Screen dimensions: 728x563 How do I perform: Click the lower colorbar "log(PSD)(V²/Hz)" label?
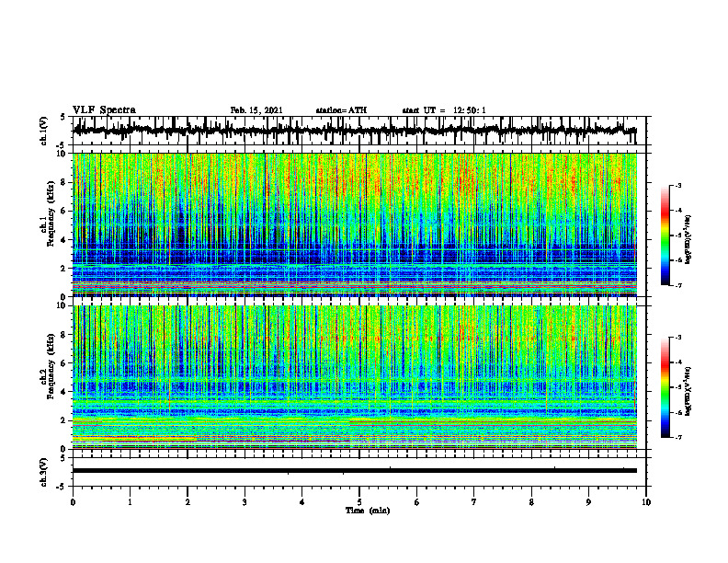pyautogui.click(x=688, y=391)
